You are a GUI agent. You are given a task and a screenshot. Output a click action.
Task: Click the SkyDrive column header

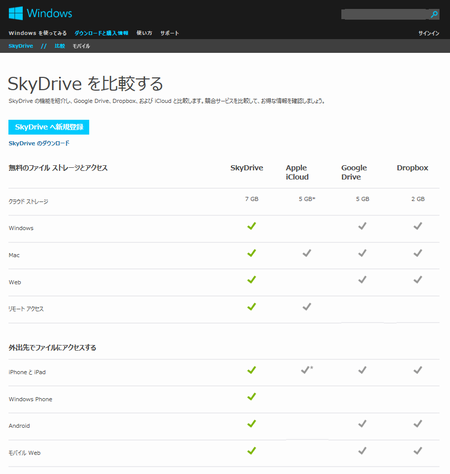[x=247, y=168]
